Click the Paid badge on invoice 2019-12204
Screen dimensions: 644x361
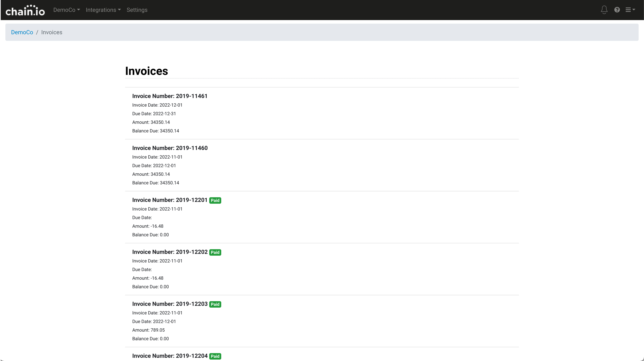[215, 356]
